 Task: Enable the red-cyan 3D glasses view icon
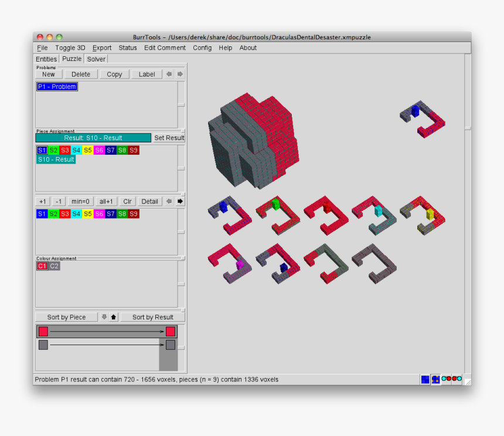pos(457,379)
